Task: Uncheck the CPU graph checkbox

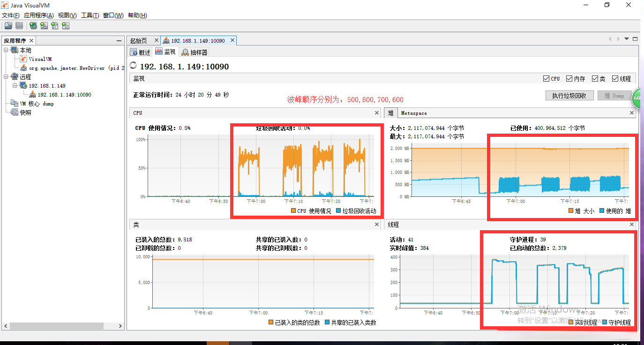Action: 546,79
